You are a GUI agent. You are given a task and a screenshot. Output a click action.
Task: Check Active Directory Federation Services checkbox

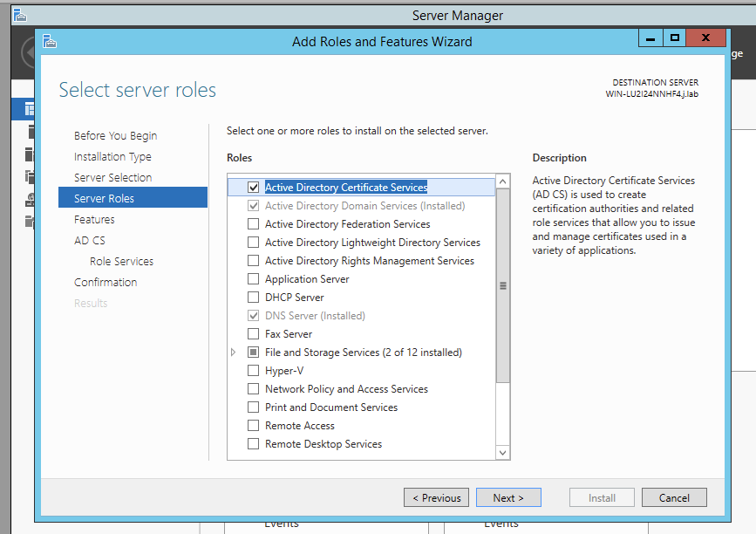tap(253, 224)
